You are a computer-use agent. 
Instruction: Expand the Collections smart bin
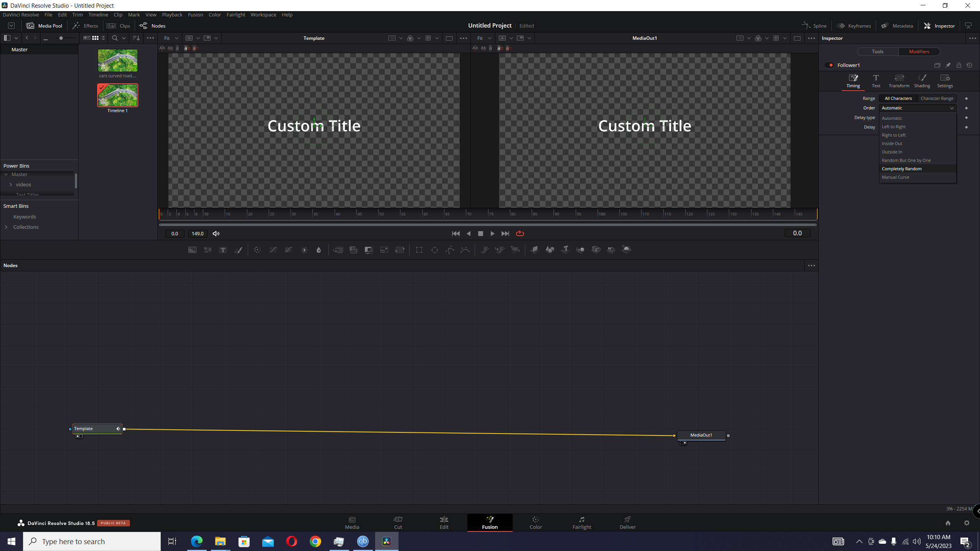(x=6, y=227)
